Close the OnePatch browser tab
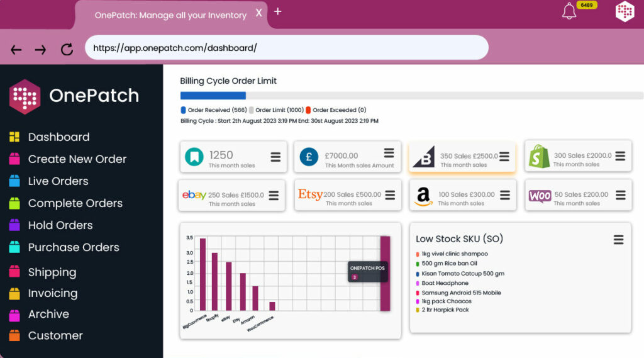644x358 pixels. click(x=258, y=13)
